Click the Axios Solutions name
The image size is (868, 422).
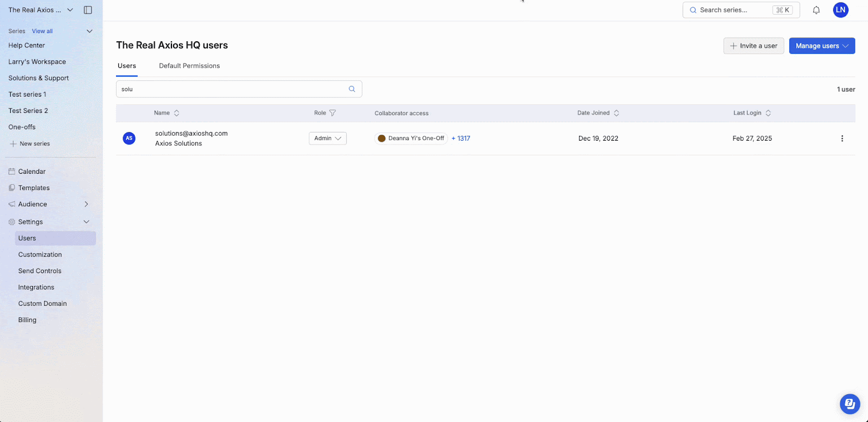click(178, 143)
